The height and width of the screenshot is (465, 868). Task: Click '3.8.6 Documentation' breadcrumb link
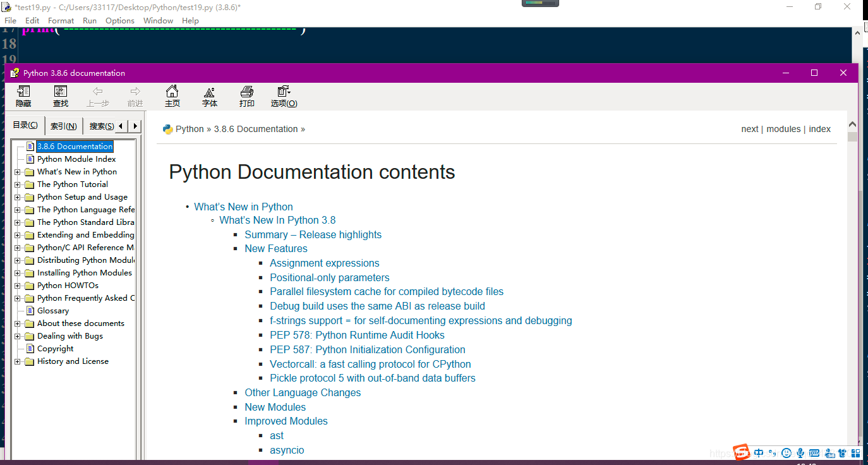tap(256, 129)
